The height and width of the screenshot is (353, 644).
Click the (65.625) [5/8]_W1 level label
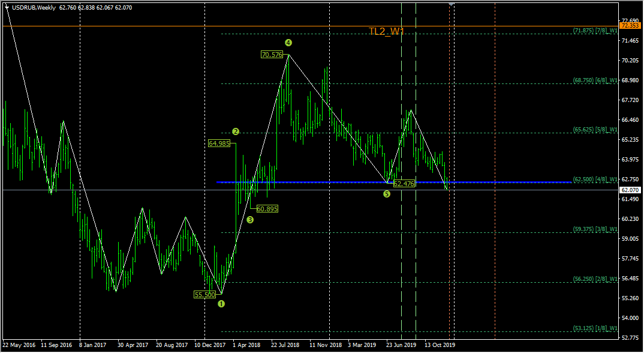[595, 130]
